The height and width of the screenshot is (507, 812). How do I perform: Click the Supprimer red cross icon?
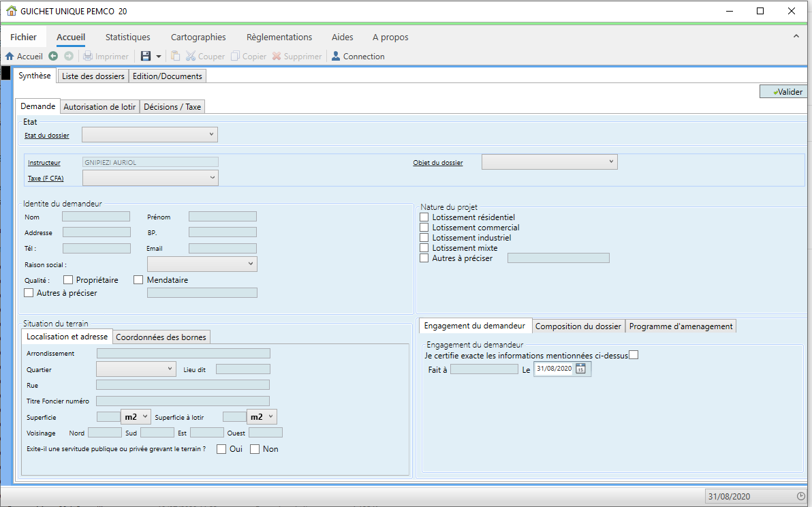click(x=277, y=56)
